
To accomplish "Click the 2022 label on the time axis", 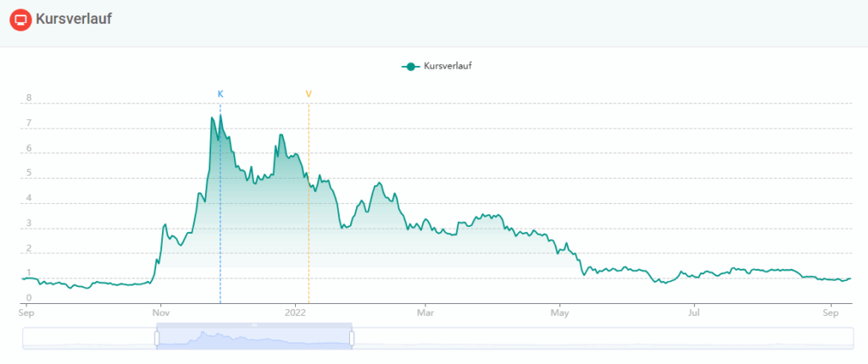I will click(296, 313).
